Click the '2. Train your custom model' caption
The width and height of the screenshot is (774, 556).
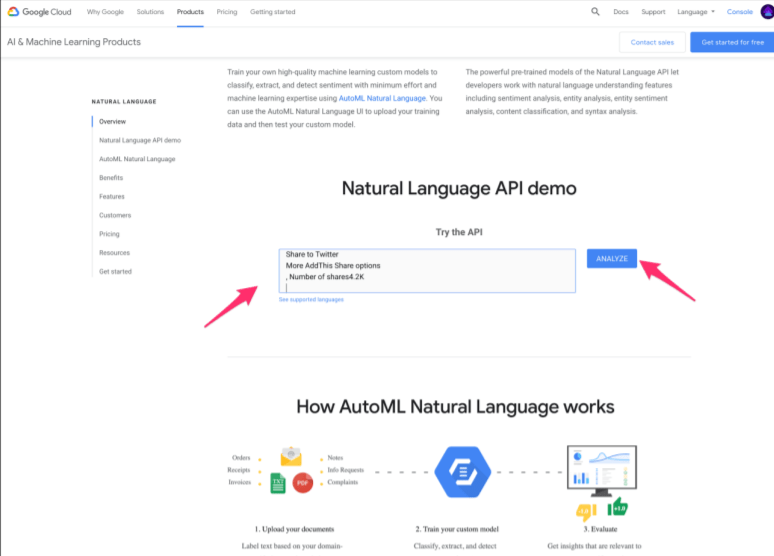coord(457,529)
